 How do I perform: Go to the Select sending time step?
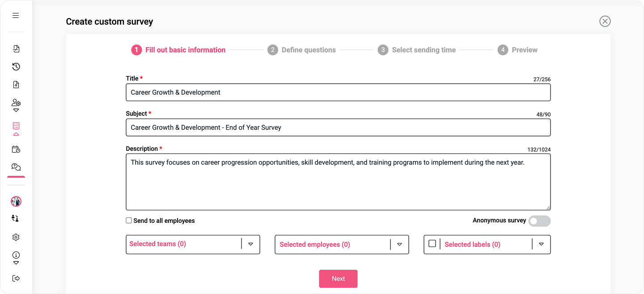coord(423,50)
